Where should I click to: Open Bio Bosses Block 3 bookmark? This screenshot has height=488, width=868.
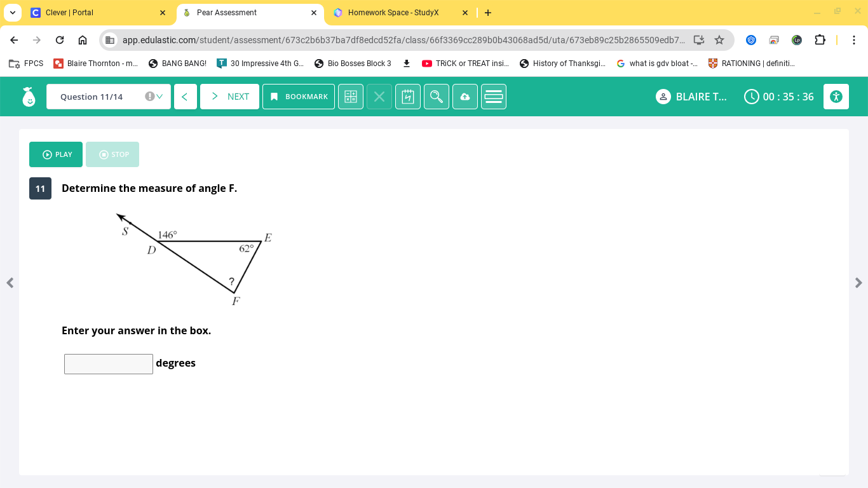353,64
